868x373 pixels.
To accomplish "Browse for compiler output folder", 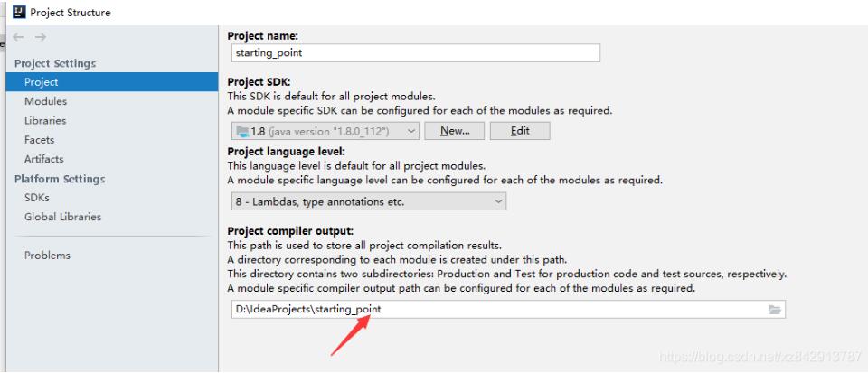I will point(775,310).
